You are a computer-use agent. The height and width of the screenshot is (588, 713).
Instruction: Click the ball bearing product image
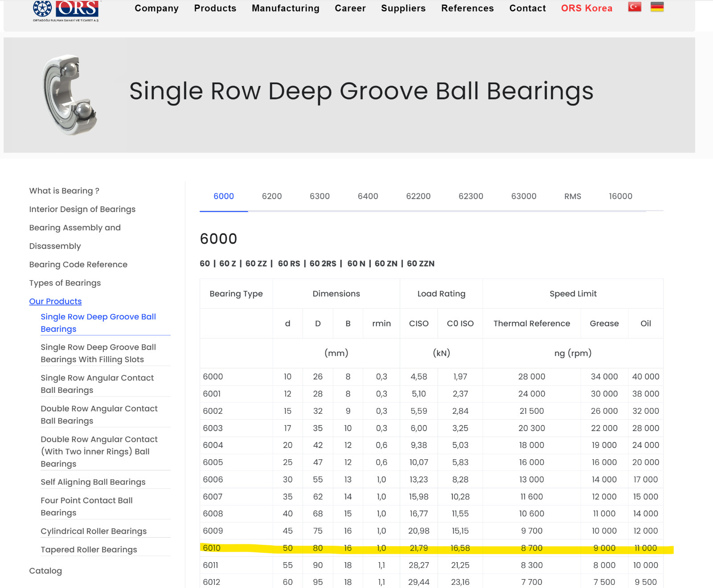click(x=70, y=95)
